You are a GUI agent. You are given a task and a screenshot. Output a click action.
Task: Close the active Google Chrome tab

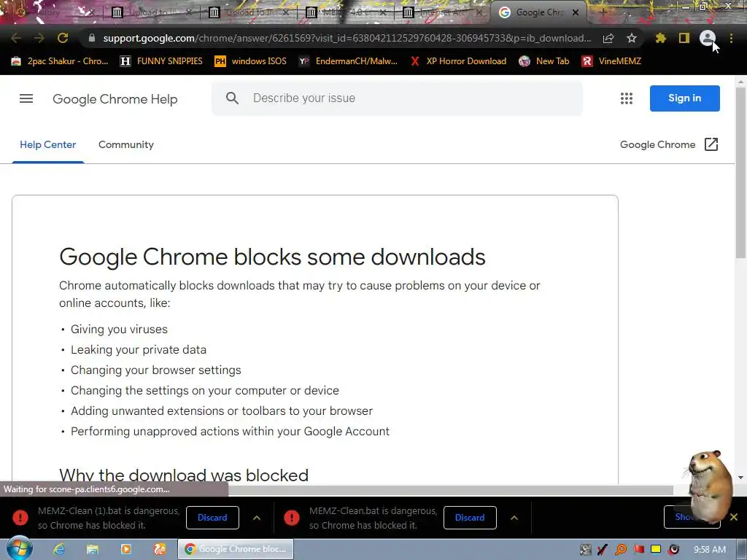(576, 12)
